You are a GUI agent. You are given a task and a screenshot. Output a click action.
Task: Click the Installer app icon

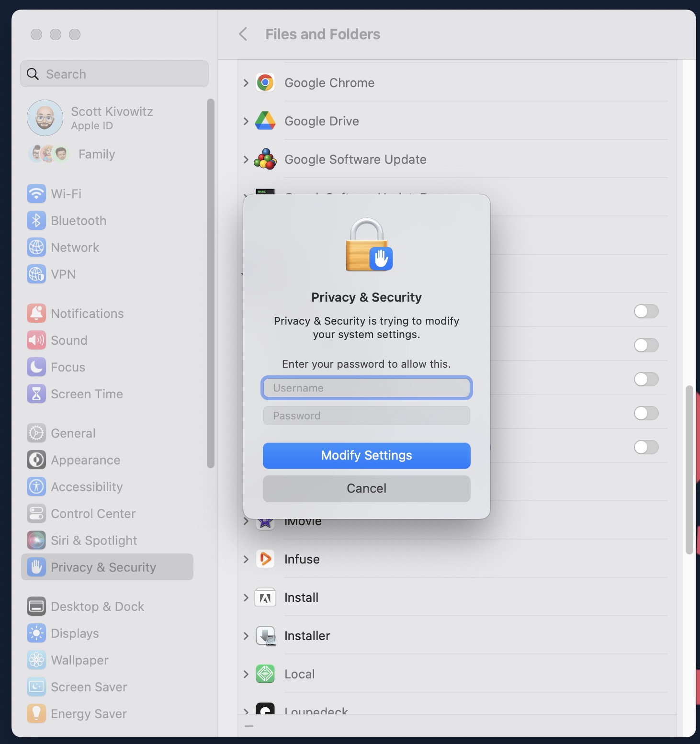click(265, 636)
